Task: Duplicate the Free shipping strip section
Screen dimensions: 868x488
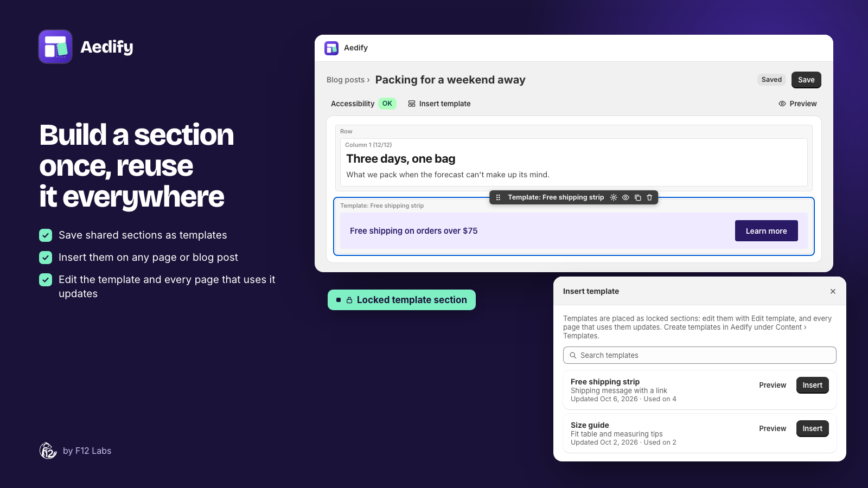Action: click(x=637, y=197)
